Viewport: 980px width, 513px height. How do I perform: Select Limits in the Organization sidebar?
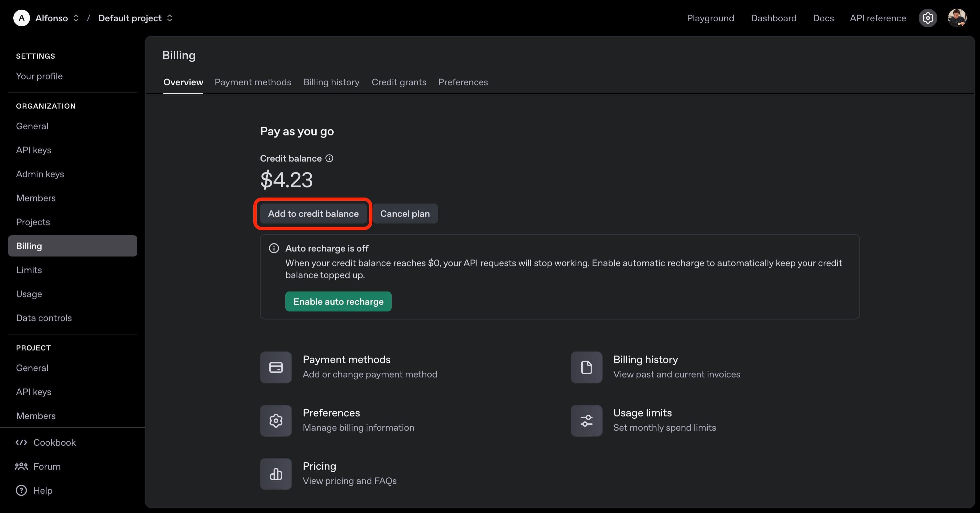(x=29, y=269)
